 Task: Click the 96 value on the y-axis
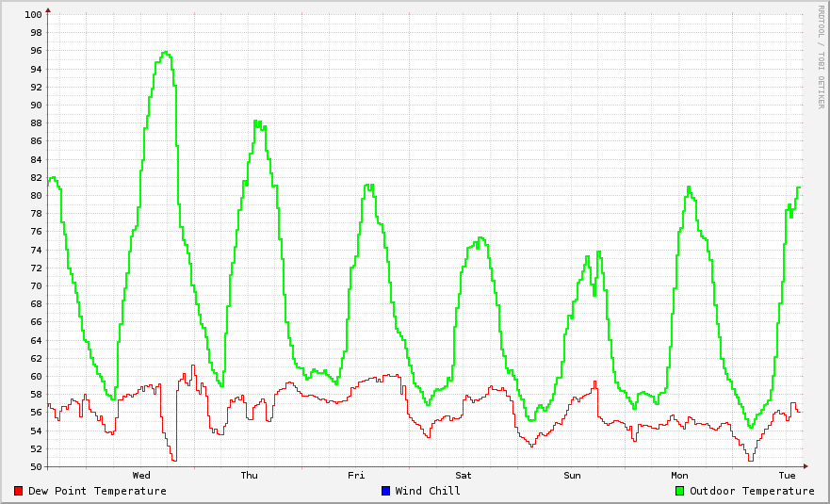click(x=36, y=51)
